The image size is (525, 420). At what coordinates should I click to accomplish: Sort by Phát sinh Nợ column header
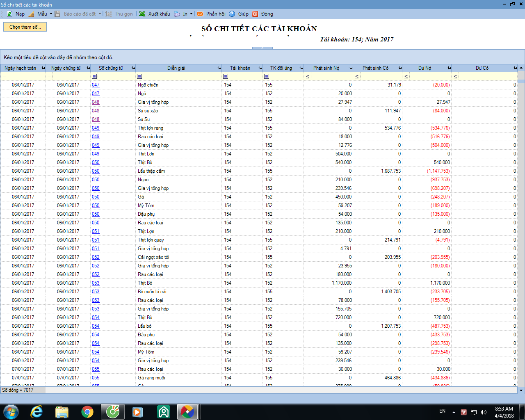coord(326,68)
